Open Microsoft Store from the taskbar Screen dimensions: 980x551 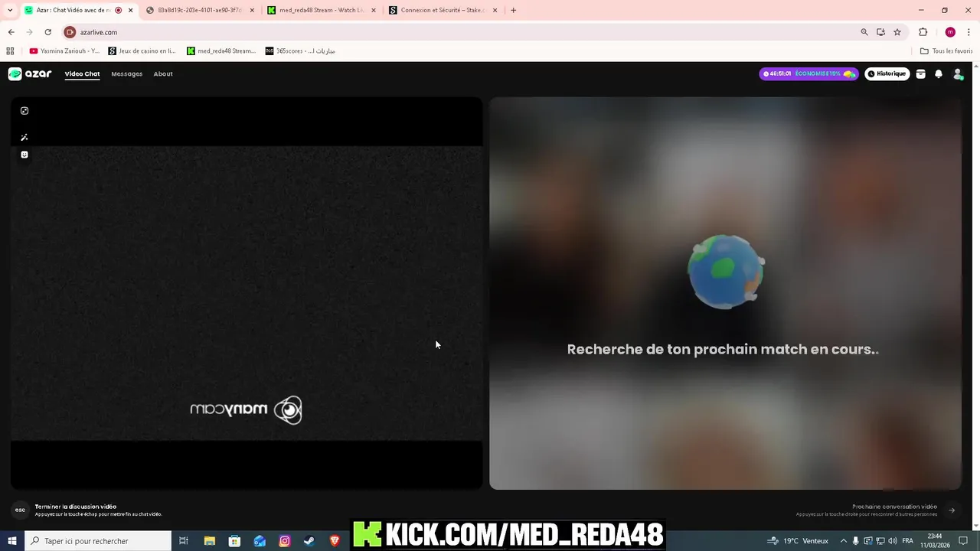tap(234, 541)
